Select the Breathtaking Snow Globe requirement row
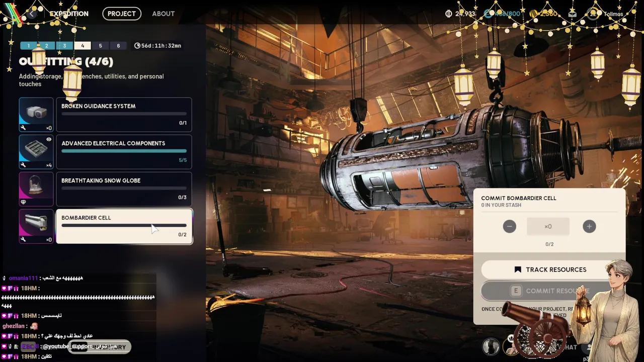The width and height of the screenshot is (644, 362). click(x=124, y=189)
